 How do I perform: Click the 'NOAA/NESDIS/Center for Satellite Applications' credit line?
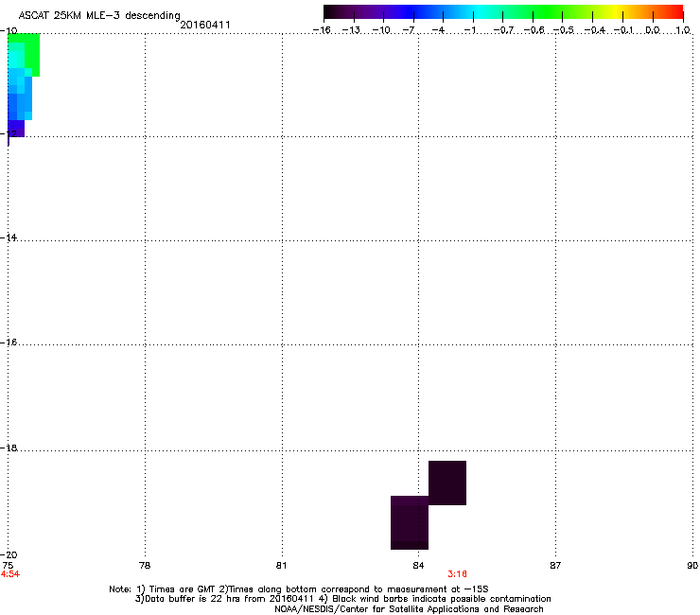409,609
